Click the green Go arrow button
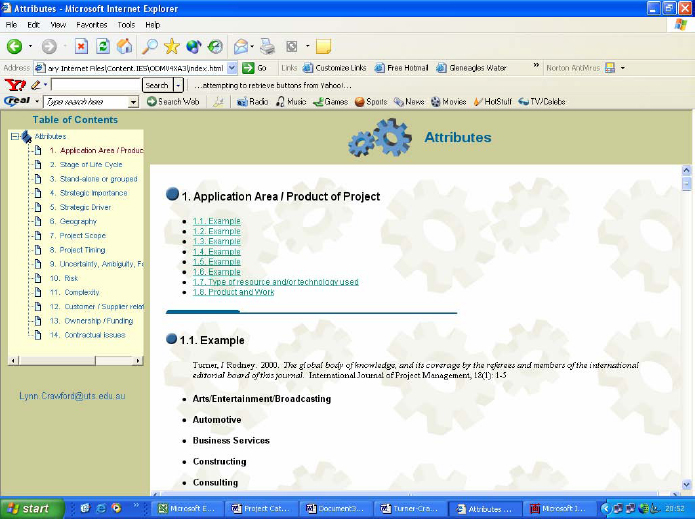The image size is (695, 519). (248, 68)
